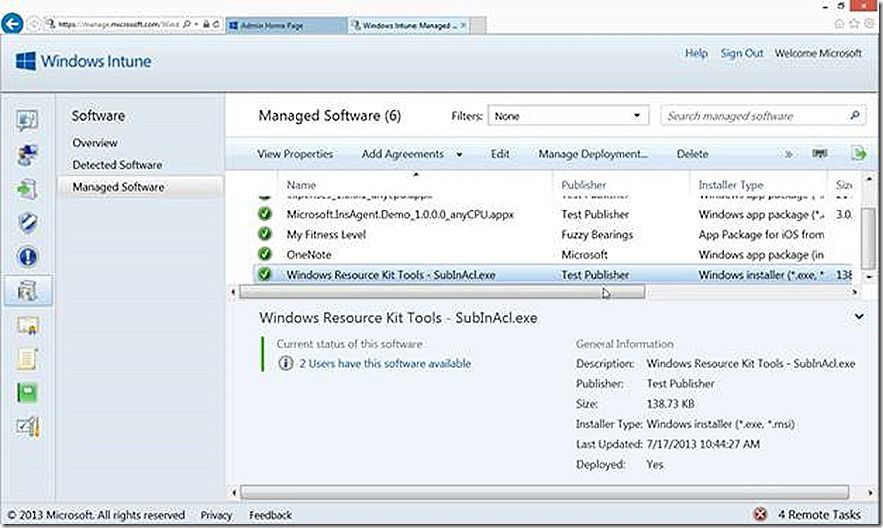883x528 pixels.
Task: Click the browser favorites star icon
Action: point(854,24)
